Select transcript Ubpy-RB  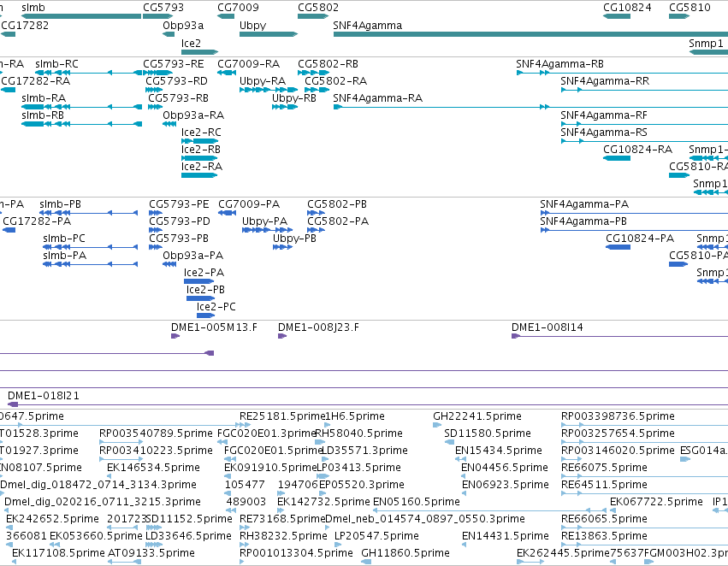point(285,107)
